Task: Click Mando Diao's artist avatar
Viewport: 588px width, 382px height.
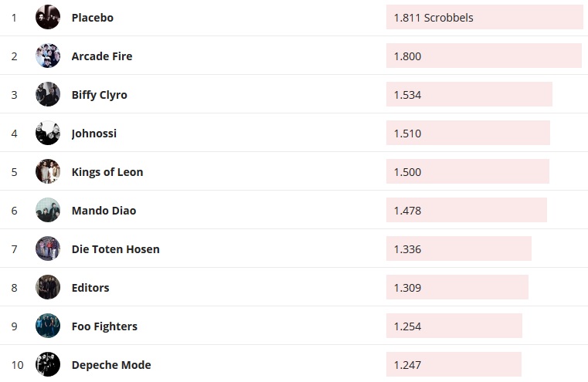Action: (48, 210)
